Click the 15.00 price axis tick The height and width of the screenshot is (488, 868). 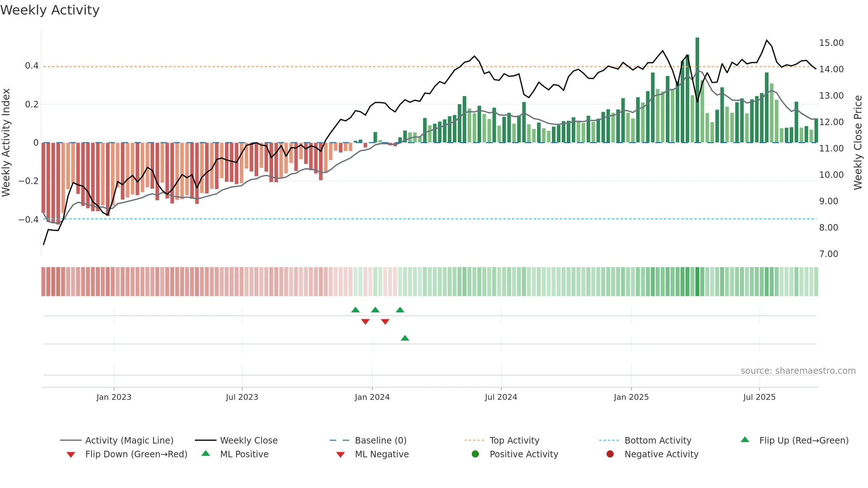pyautogui.click(x=831, y=43)
